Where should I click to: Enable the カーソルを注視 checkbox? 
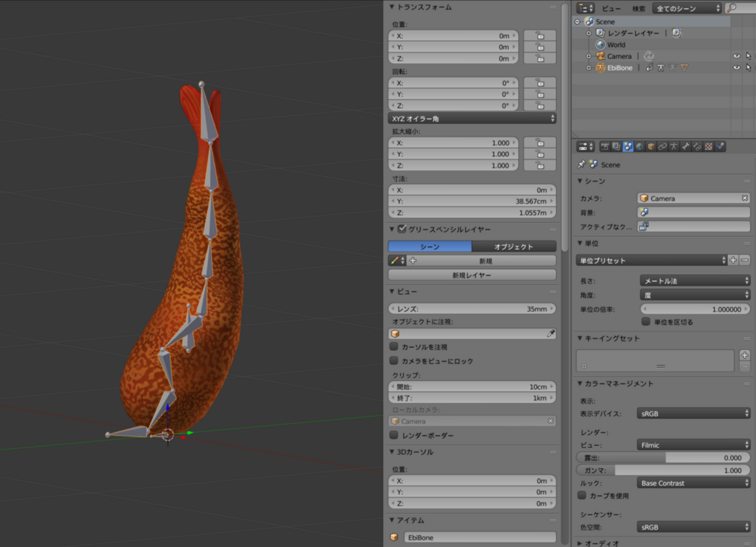tap(394, 347)
